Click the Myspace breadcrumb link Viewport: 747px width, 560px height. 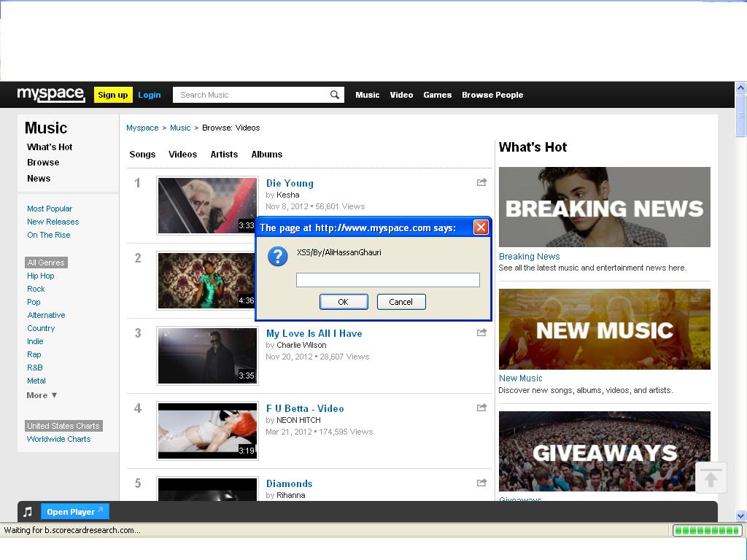coord(142,128)
